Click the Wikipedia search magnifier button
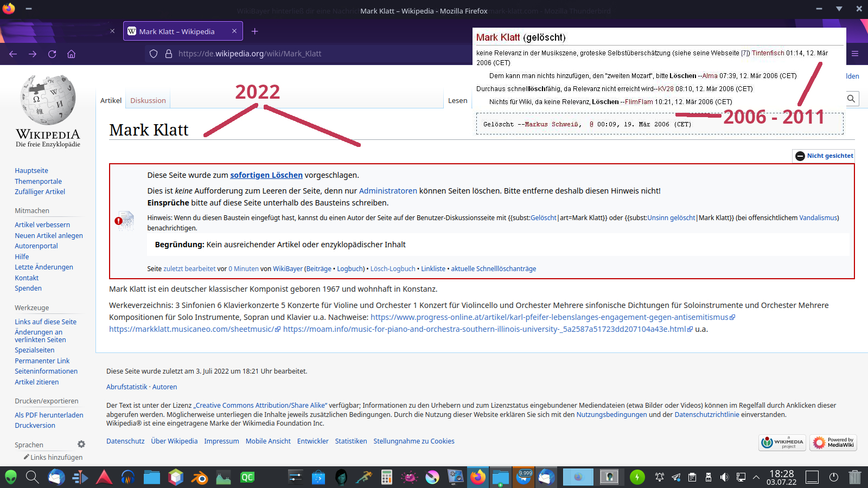 click(x=851, y=99)
